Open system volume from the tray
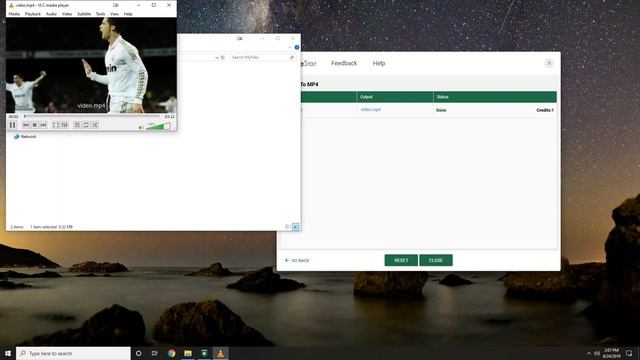 pyautogui.click(x=597, y=353)
